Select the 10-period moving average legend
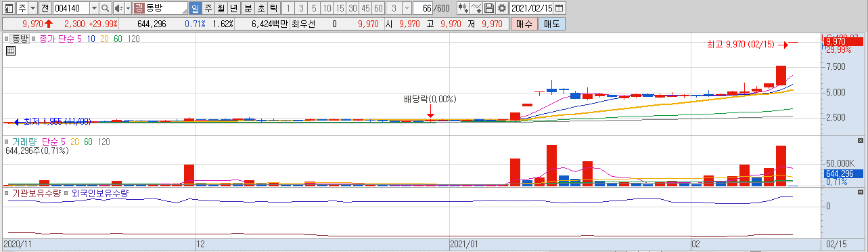868x252 pixels. (91, 39)
